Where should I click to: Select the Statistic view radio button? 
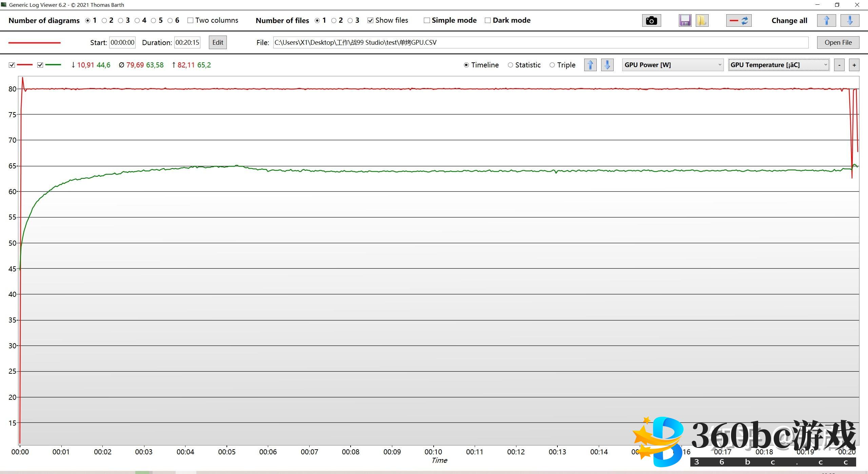click(510, 65)
